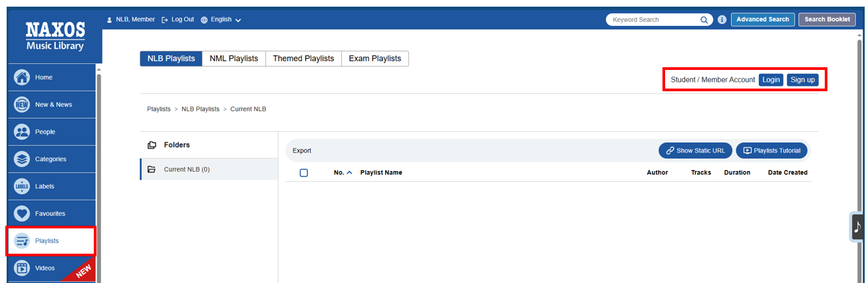The height and width of the screenshot is (283, 868).
Task: Click the user icon beside NLB, Member
Action: (110, 20)
